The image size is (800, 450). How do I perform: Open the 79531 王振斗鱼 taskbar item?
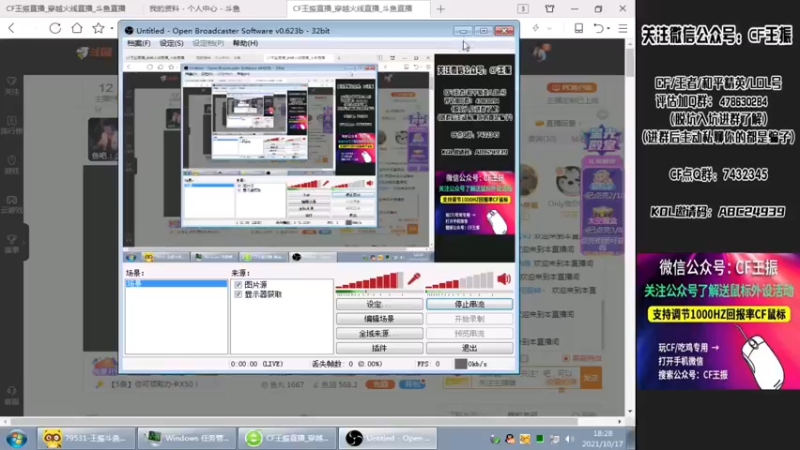click(x=86, y=438)
